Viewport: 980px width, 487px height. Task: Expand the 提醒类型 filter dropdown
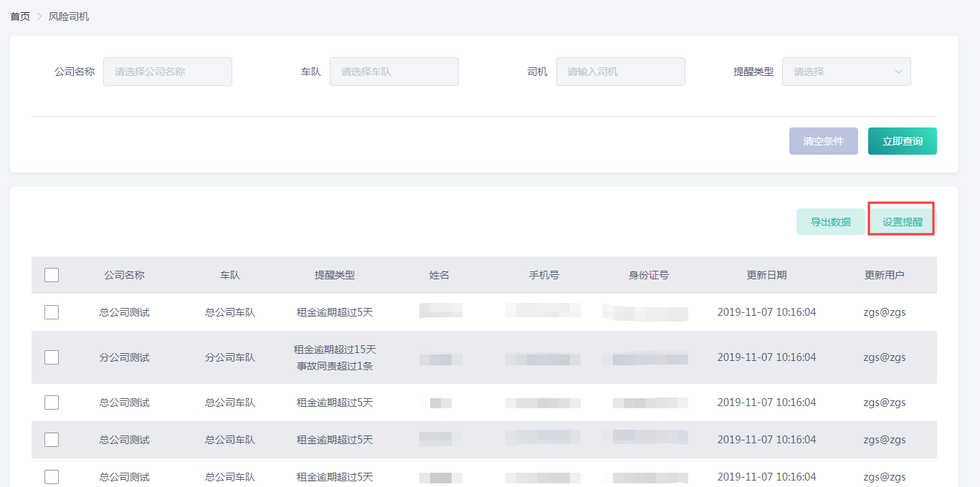point(839,72)
